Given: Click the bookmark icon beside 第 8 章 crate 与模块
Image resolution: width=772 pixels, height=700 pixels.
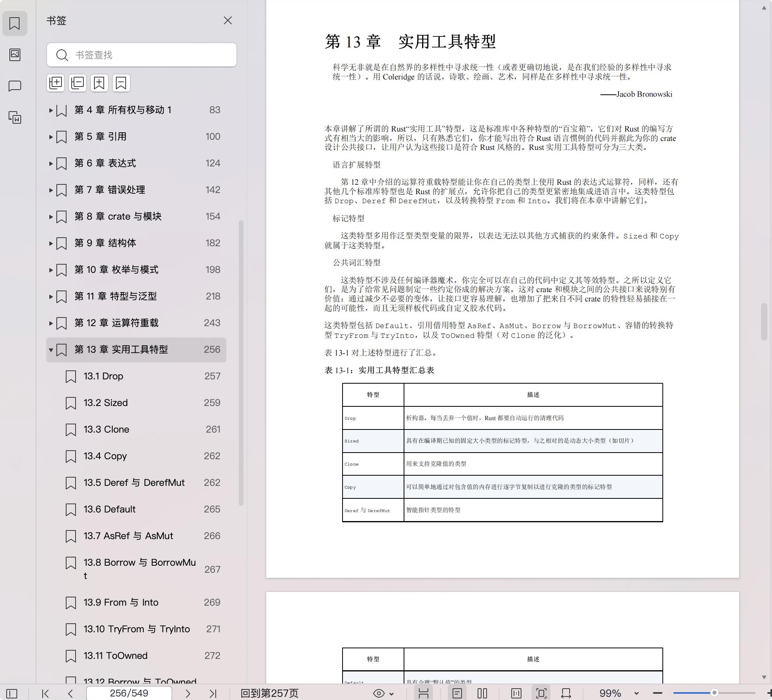Looking at the screenshot, I should coord(61,217).
